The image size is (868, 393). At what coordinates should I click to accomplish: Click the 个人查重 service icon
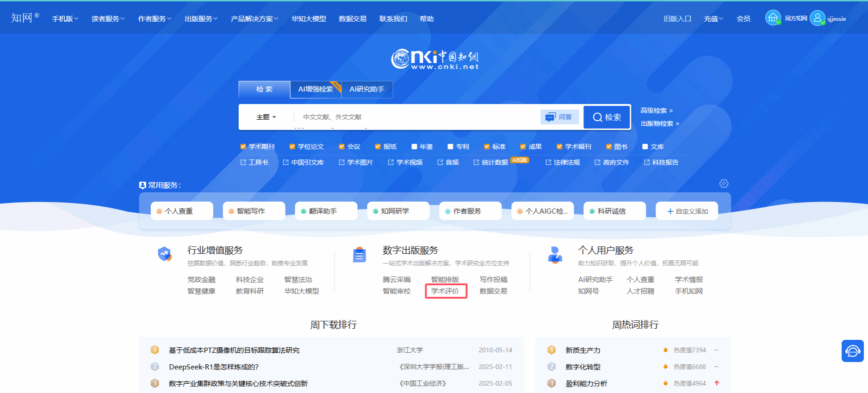click(159, 211)
